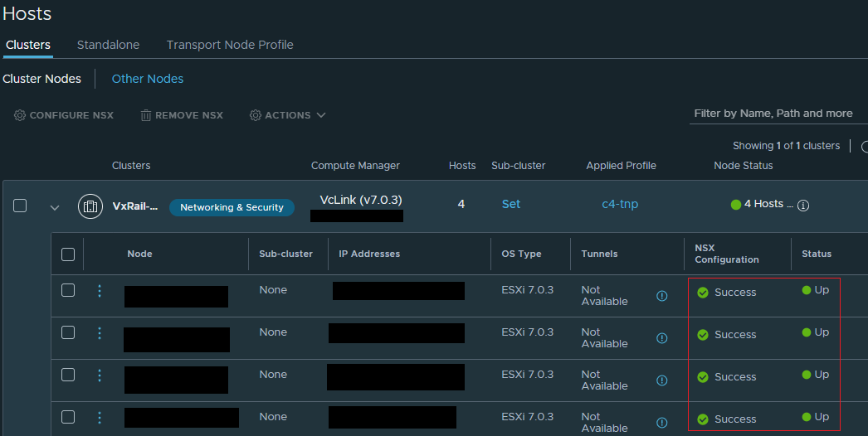Select the Other Nodes view
Viewport: 868px width, 436px height.
pyautogui.click(x=148, y=79)
